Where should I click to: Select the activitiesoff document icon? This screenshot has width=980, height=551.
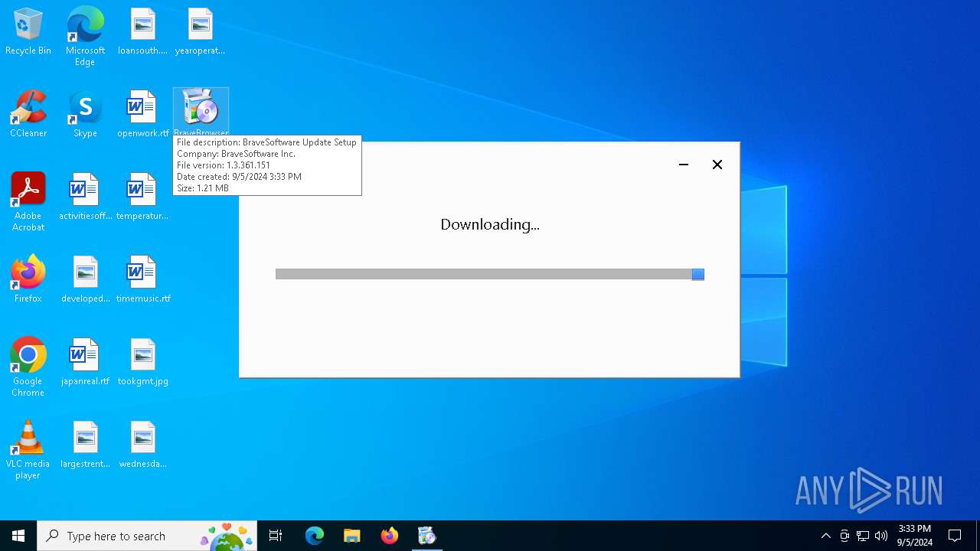click(85, 197)
